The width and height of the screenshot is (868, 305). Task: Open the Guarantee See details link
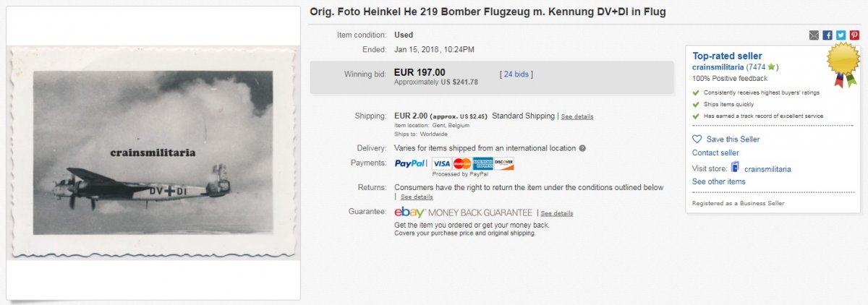point(557,213)
